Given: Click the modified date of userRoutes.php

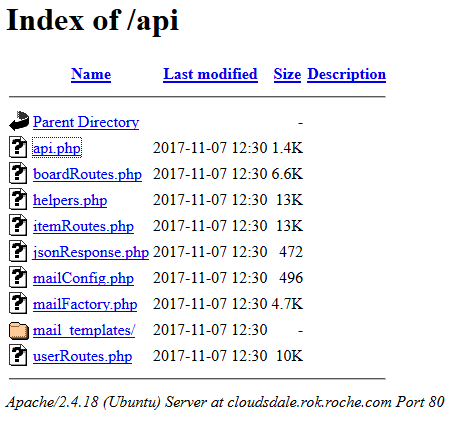Looking at the screenshot, I should [210, 356].
